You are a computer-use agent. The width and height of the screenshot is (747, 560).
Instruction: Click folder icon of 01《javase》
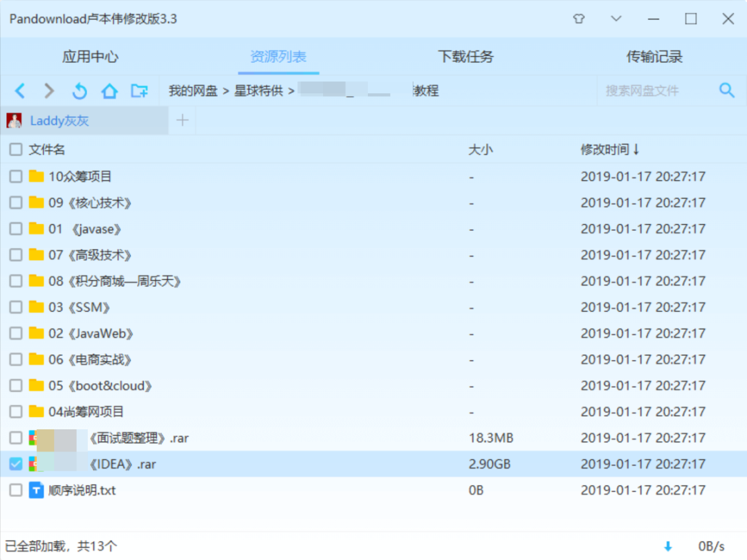[36, 229]
